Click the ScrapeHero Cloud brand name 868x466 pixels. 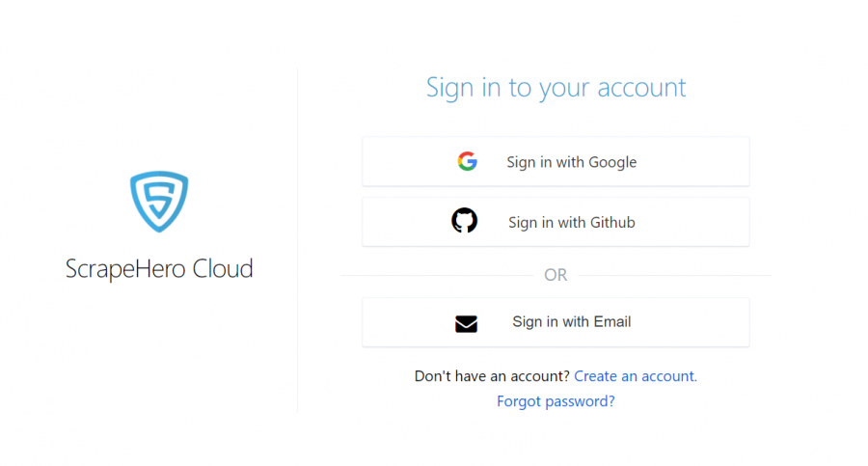click(159, 268)
